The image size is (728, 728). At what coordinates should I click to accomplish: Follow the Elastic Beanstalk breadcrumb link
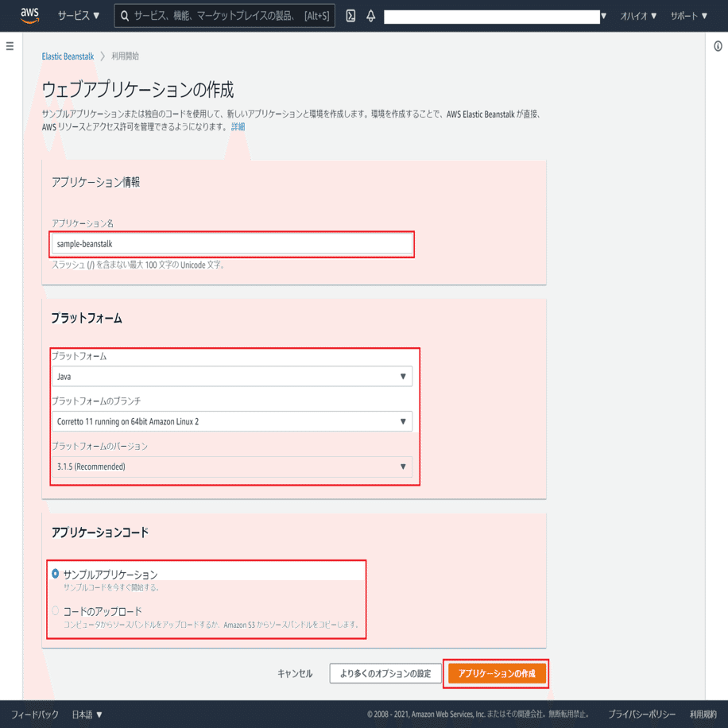click(x=68, y=56)
